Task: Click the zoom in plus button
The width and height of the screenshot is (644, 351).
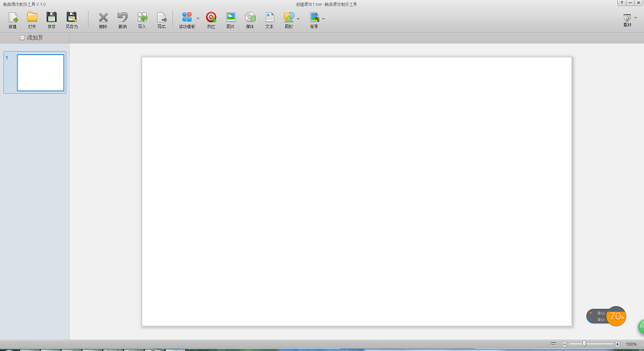Action: tap(617, 344)
